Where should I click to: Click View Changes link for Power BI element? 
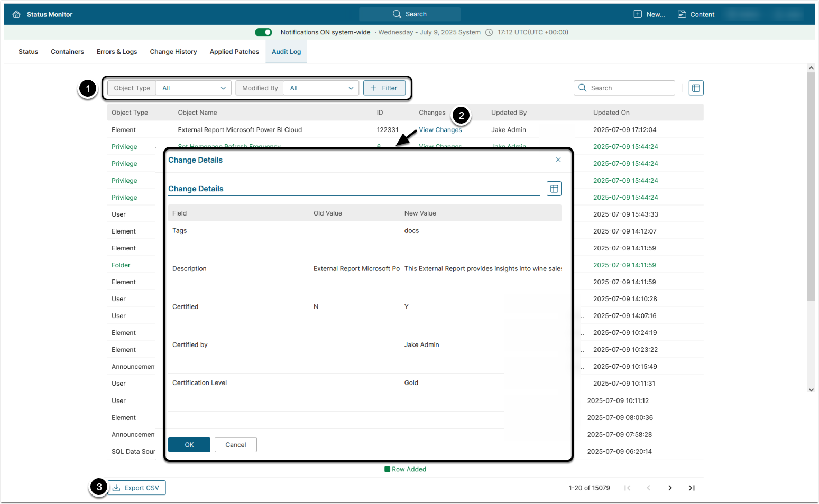pyautogui.click(x=440, y=130)
